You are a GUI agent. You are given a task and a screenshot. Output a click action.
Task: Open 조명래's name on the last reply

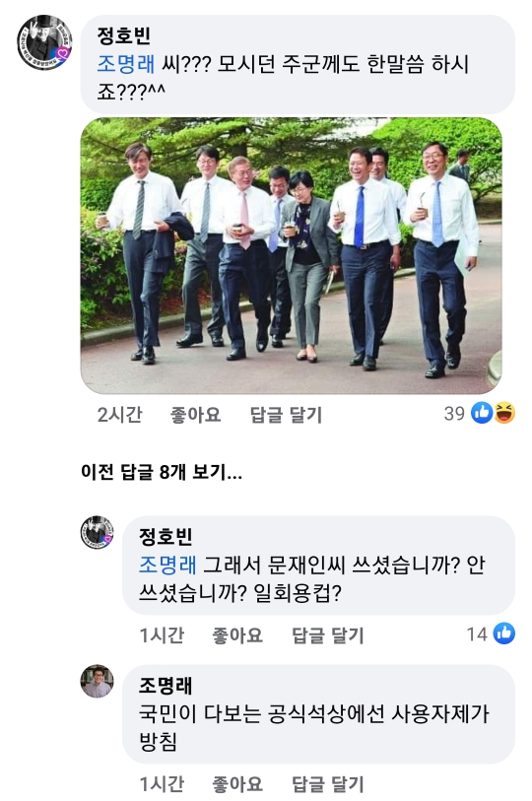166,686
